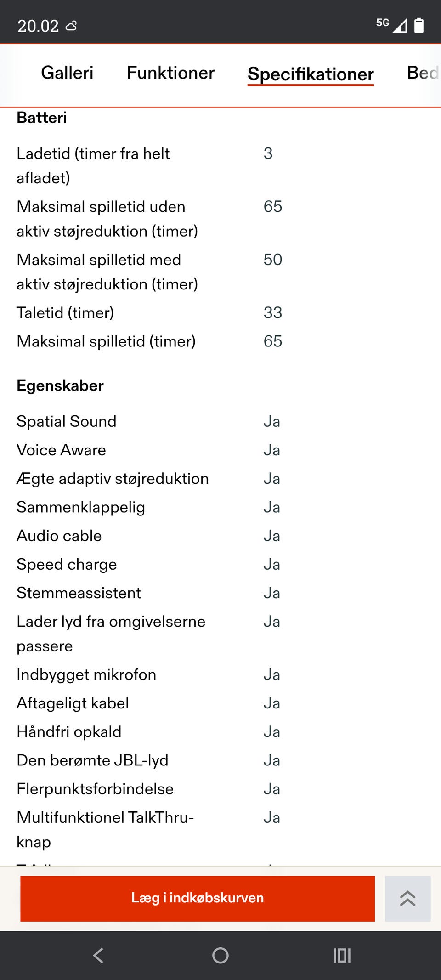Tap the Egenskaber section heading
This screenshot has height=980, width=441.
click(x=60, y=385)
